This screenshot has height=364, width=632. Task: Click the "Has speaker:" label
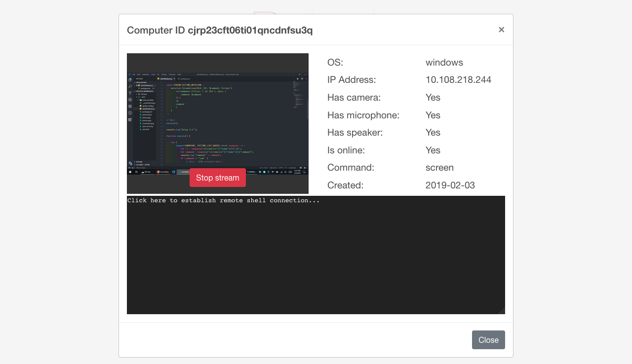click(x=355, y=133)
